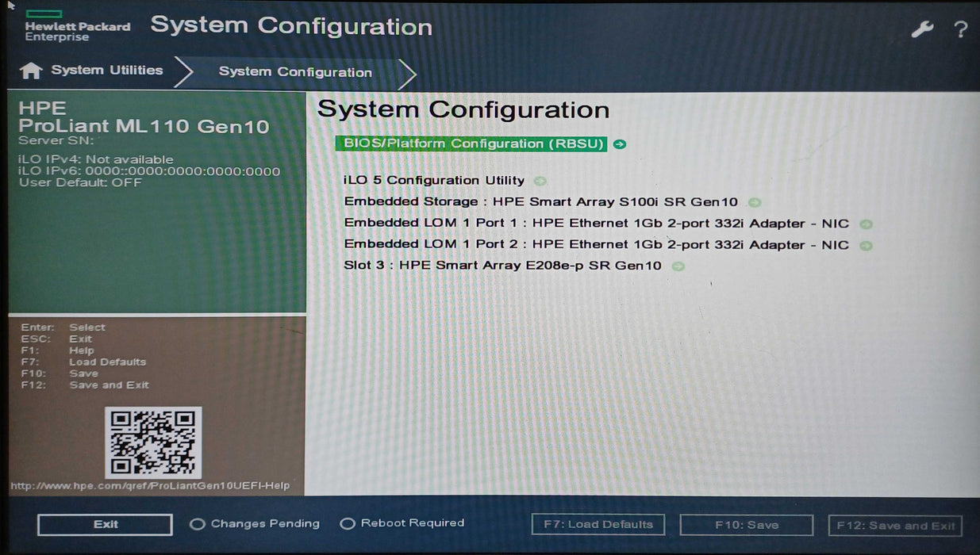
Task: Click the iLO IPv6 address text
Action: pyautogui.click(x=149, y=171)
